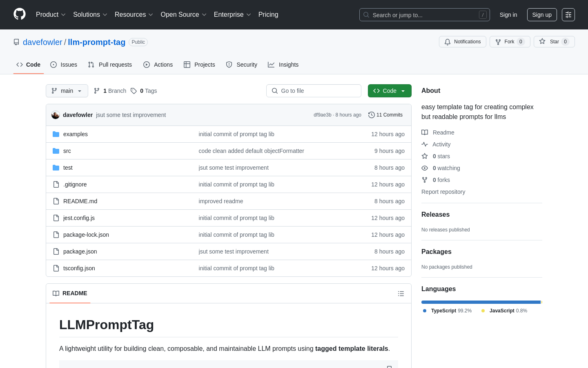Open commit hash df9ae3b

(x=323, y=115)
